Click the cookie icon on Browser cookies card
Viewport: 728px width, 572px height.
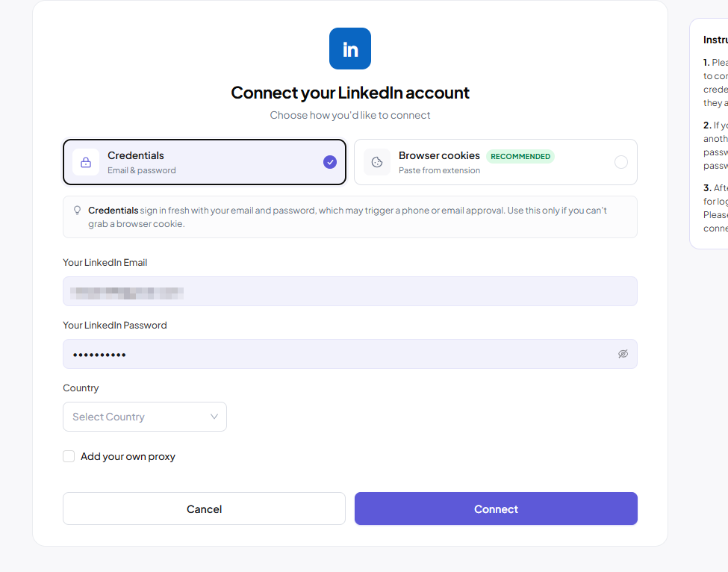click(377, 162)
